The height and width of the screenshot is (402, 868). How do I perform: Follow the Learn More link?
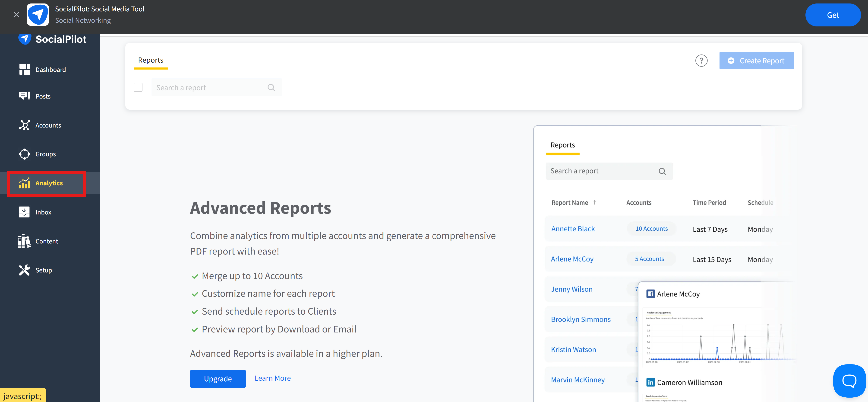(x=272, y=378)
